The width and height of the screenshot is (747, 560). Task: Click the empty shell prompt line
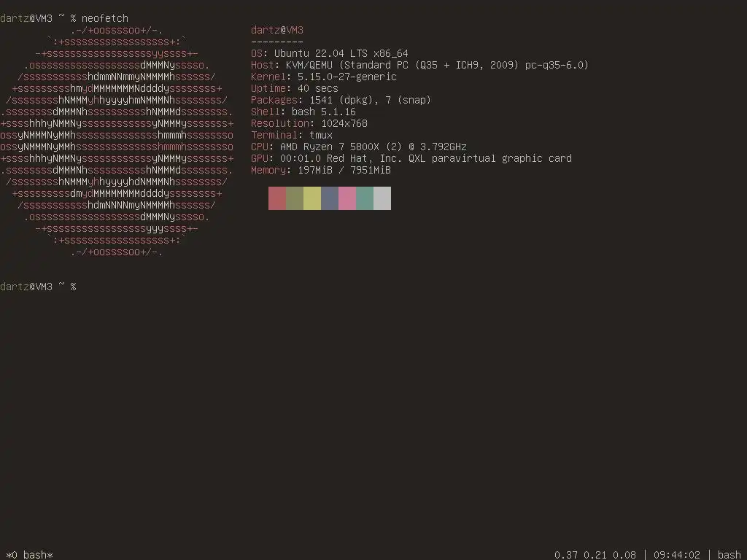click(x=38, y=287)
